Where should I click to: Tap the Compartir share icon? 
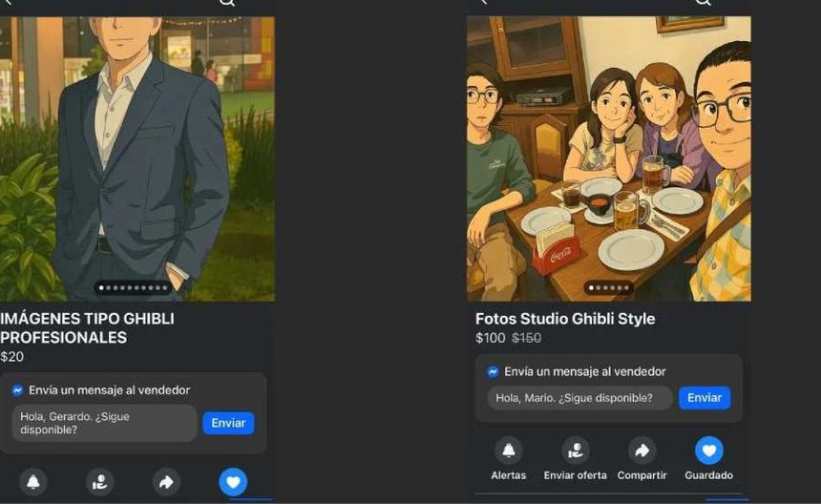[642, 451]
